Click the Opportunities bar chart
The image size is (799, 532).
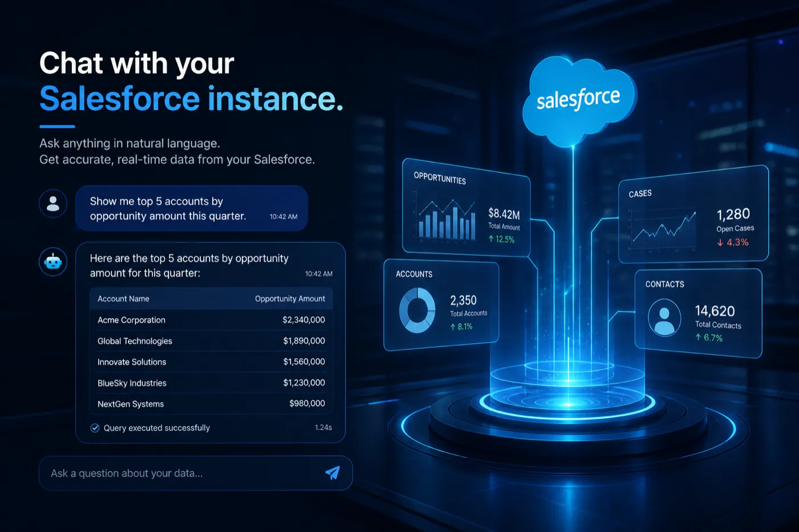coord(446,220)
